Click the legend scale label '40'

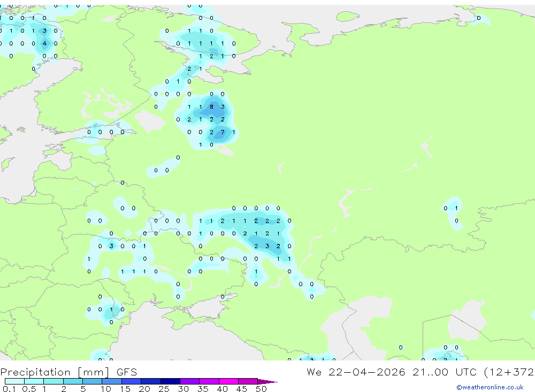click(x=222, y=389)
